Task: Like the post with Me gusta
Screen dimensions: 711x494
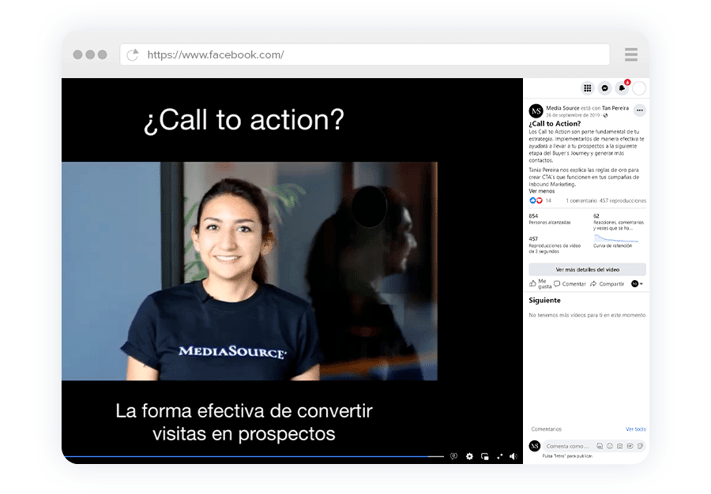Action: tap(541, 284)
